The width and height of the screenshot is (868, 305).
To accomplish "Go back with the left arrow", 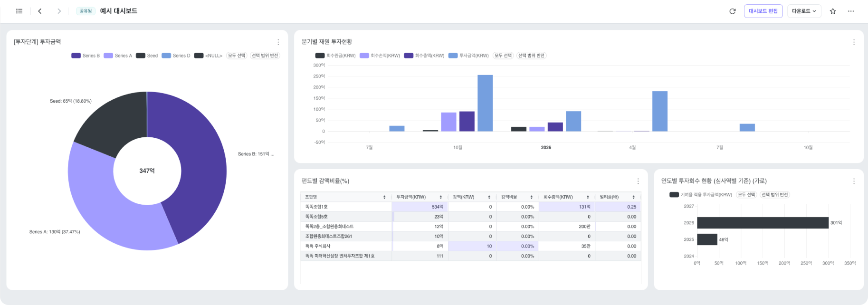I will coord(40,11).
